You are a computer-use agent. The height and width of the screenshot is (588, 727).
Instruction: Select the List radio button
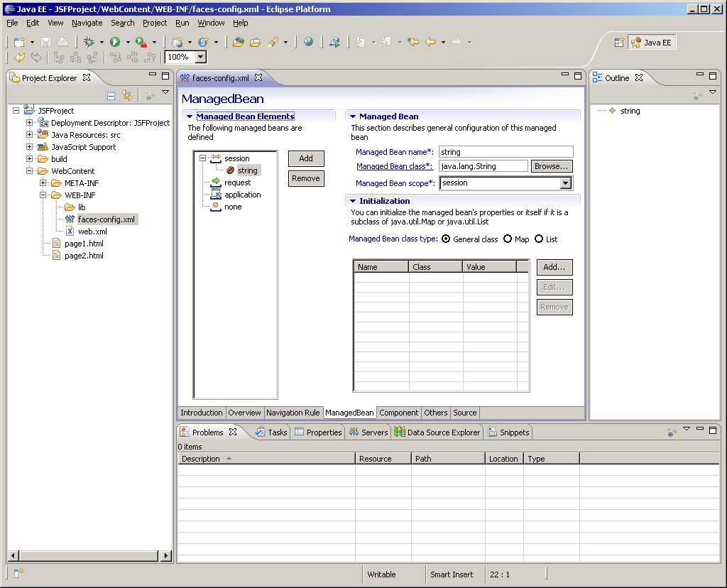coord(539,239)
